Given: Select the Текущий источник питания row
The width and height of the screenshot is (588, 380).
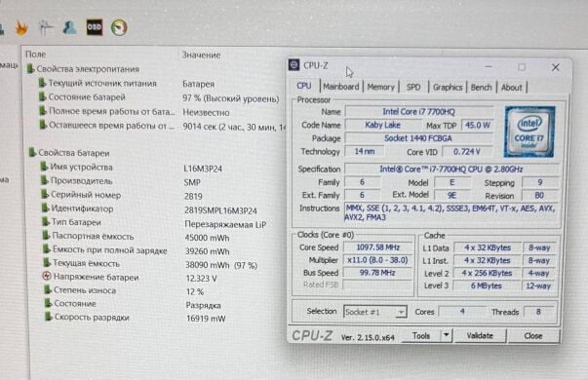Looking at the screenshot, I should [x=98, y=83].
